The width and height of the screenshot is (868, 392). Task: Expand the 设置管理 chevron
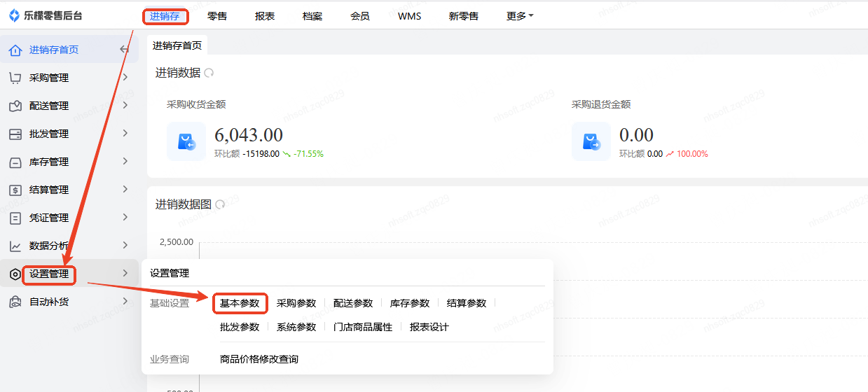pyautogui.click(x=125, y=273)
